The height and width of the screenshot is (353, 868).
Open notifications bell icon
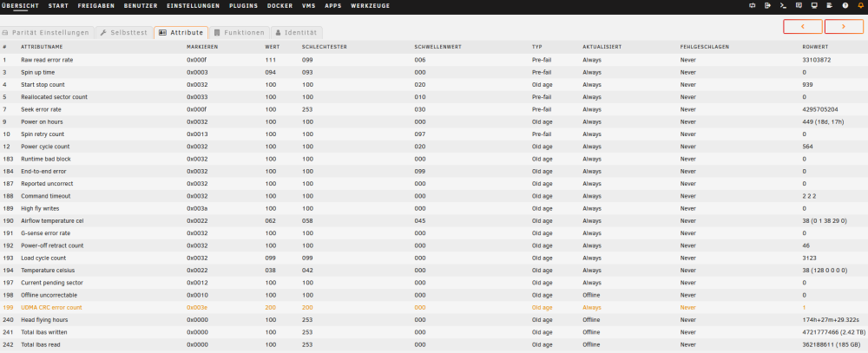[860, 5]
